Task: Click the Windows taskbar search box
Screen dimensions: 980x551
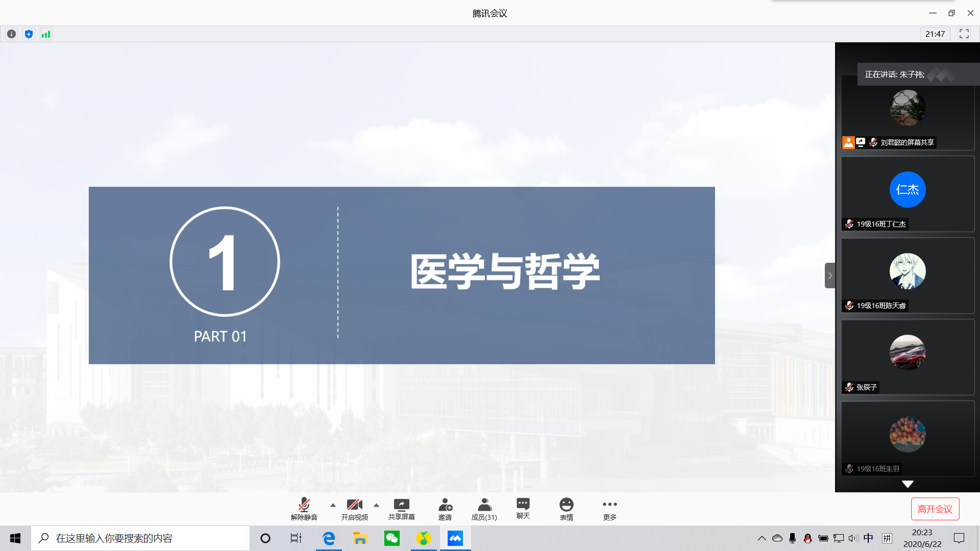Action: tap(140, 538)
